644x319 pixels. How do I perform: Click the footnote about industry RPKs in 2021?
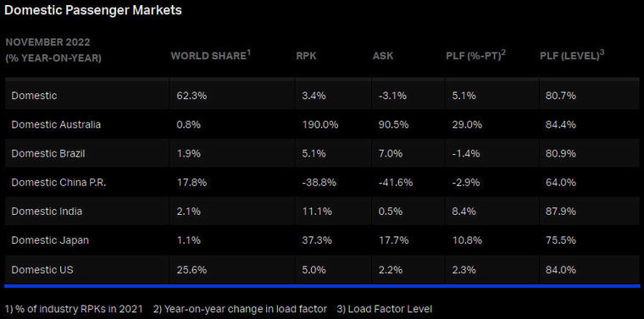tap(74, 309)
